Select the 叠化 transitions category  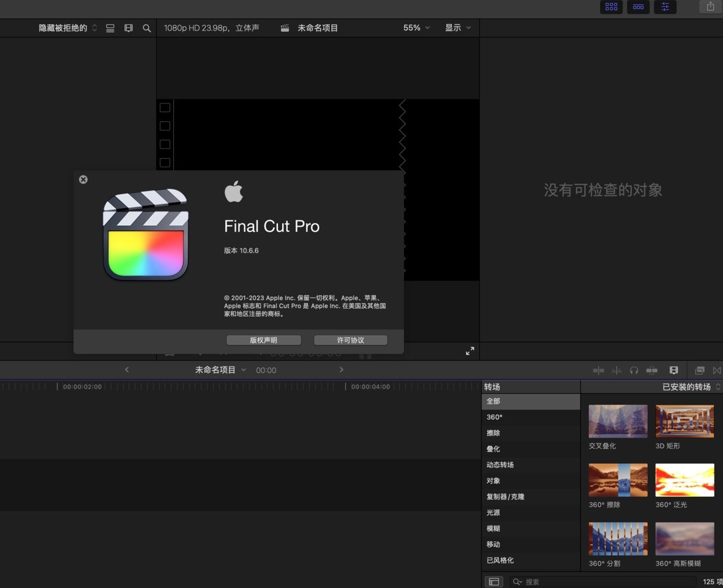point(531,449)
